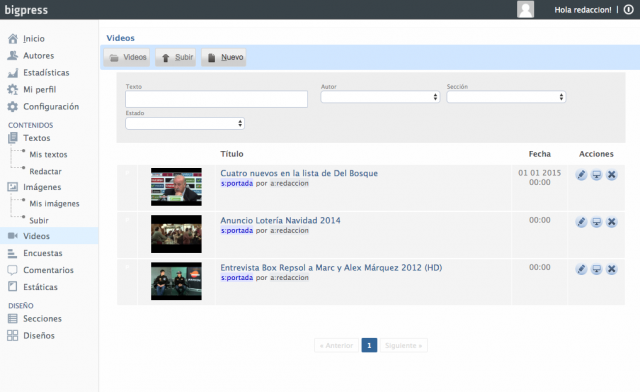Viewport: 640px width, 392px height.
Task: Select Redactar sub-item
Action: 45,172
